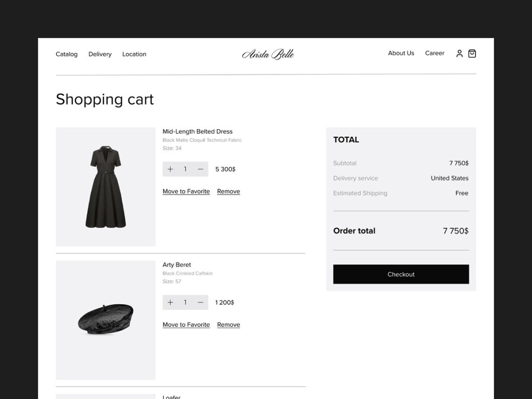Move the Belted Dress to Favorite

(186, 192)
